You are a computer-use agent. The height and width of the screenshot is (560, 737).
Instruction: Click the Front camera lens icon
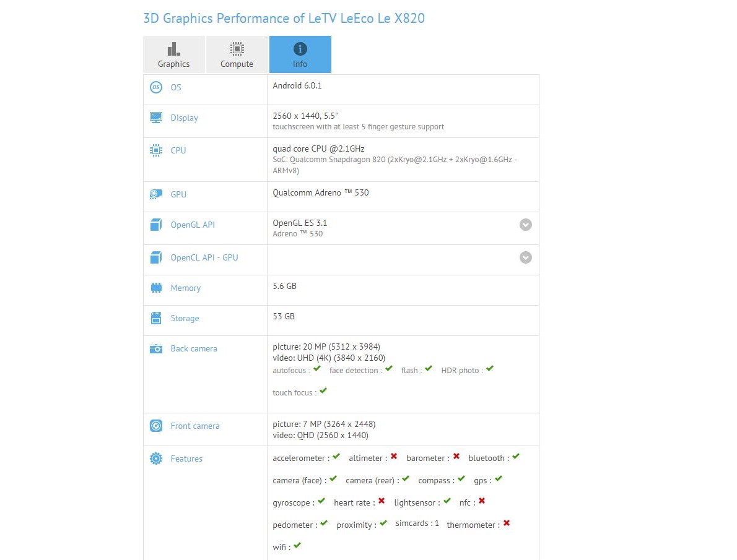[x=156, y=426]
